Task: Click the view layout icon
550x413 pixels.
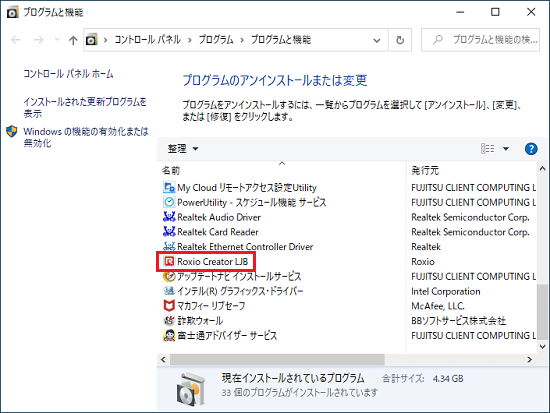Action: (488, 149)
